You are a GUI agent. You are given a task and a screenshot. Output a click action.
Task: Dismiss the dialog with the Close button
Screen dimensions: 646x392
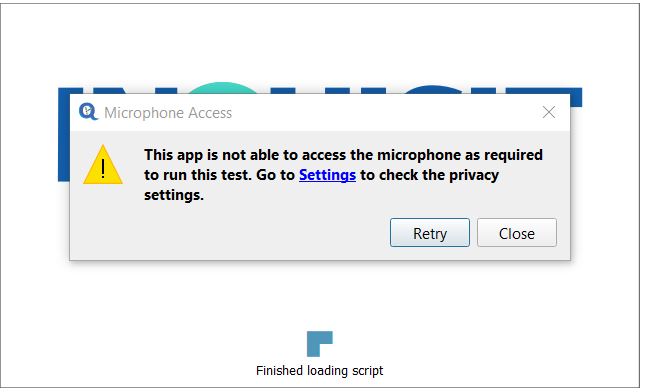[x=517, y=233]
